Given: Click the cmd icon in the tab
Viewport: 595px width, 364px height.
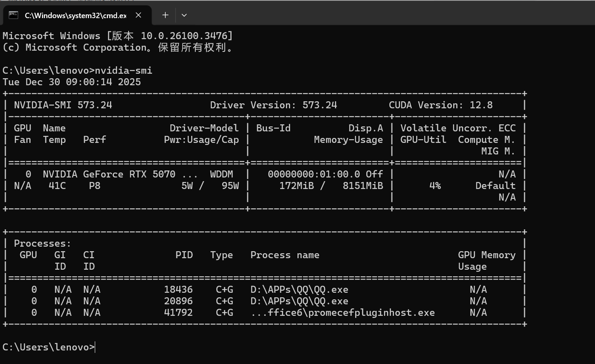Looking at the screenshot, I should [x=13, y=15].
